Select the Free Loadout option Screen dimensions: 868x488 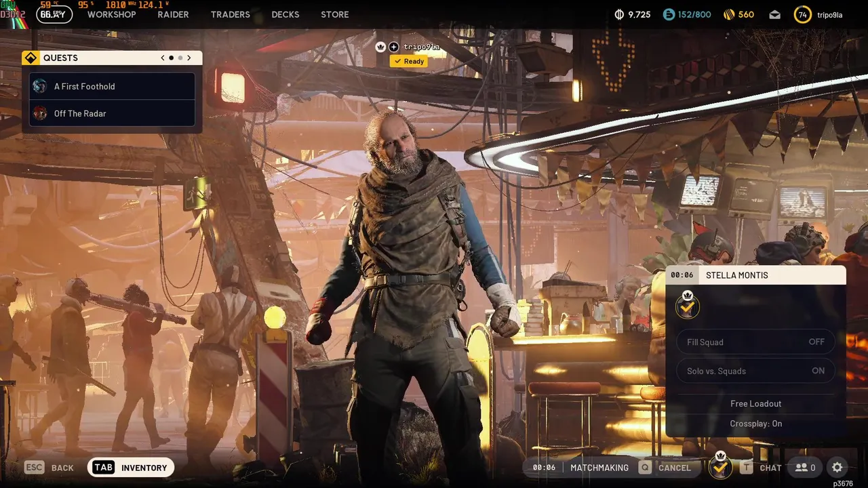pos(755,403)
